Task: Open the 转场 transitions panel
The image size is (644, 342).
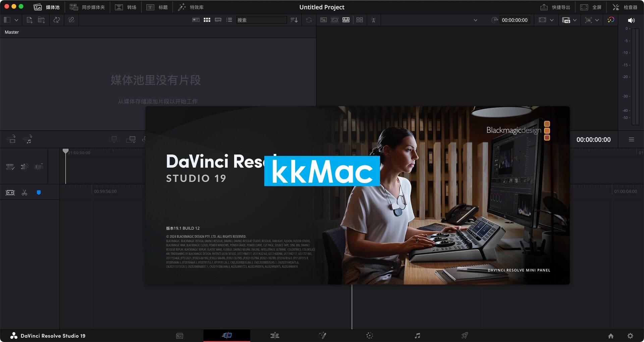Action: pyautogui.click(x=126, y=7)
